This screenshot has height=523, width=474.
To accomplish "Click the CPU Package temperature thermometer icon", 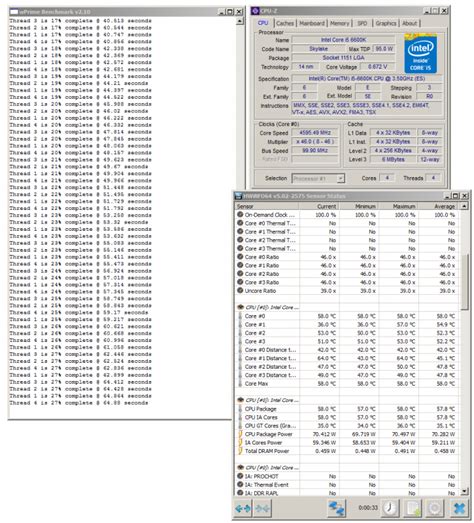I will click(x=240, y=409).
